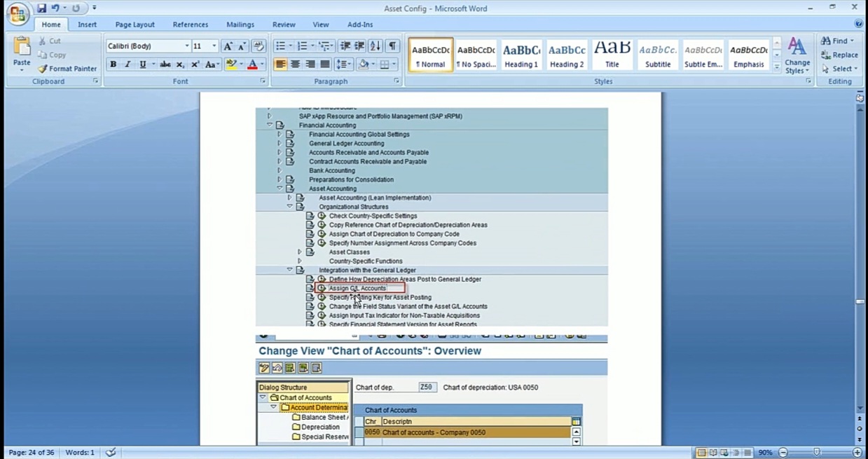
Task: Go to the Review tab
Action: click(x=284, y=25)
